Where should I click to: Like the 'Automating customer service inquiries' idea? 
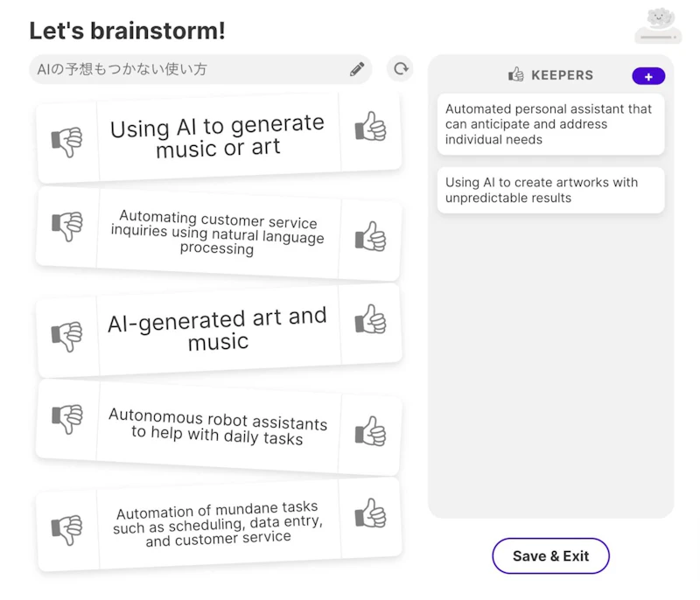click(370, 236)
